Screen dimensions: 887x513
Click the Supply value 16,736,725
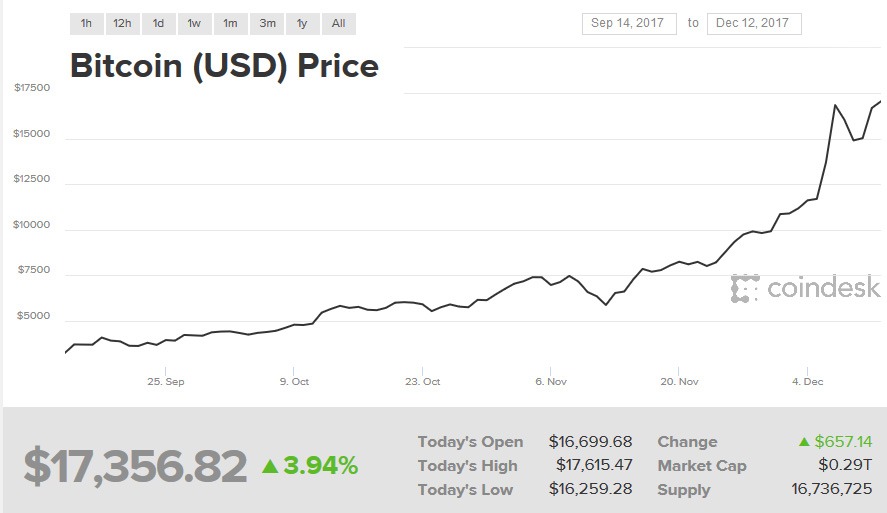point(831,490)
